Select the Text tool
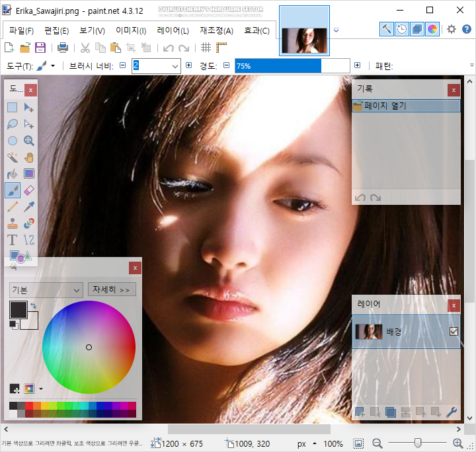This screenshot has height=452, width=476. click(13, 240)
